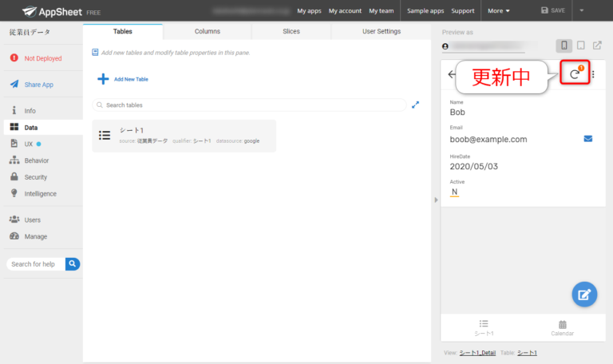Screen dimensions: 613x364
Task: Open preview in new browser tab
Action: coord(597,45)
